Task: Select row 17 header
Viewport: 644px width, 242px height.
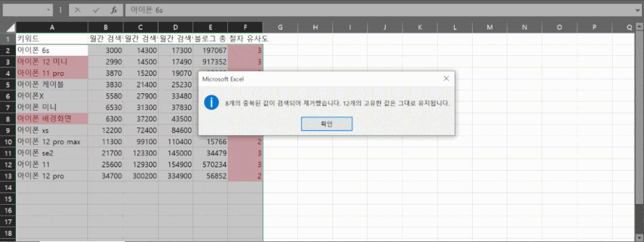Action: [8, 221]
